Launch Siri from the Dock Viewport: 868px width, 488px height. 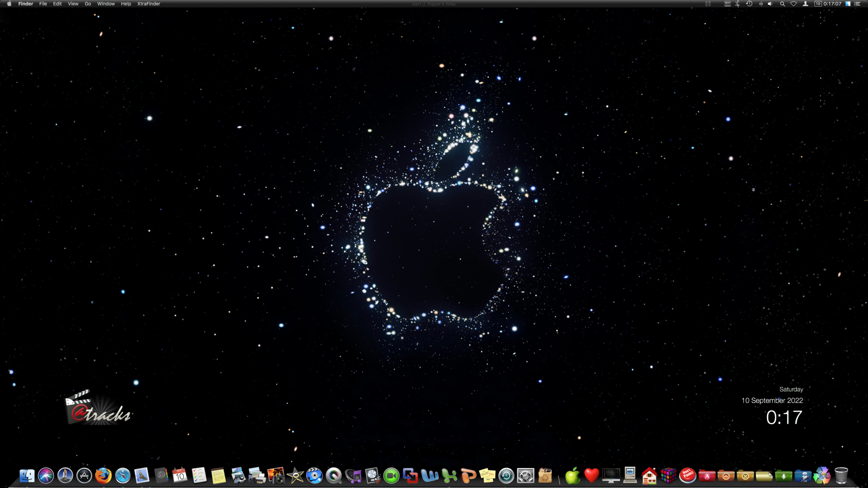click(46, 476)
